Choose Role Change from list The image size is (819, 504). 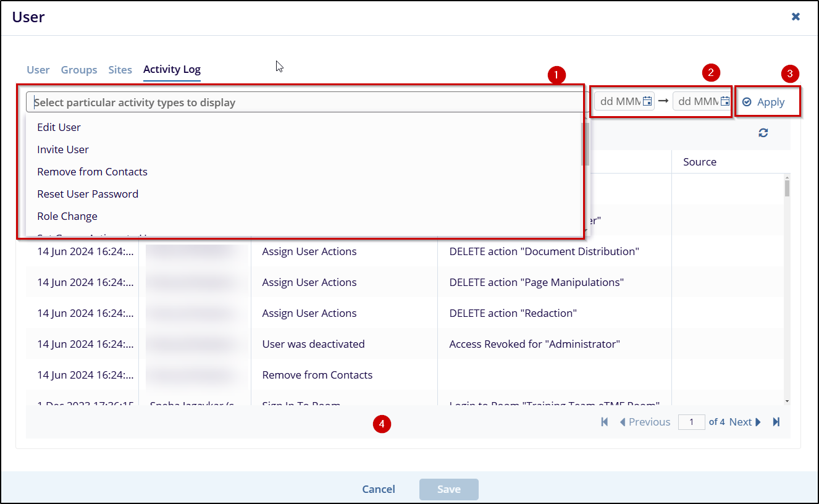point(67,216)
